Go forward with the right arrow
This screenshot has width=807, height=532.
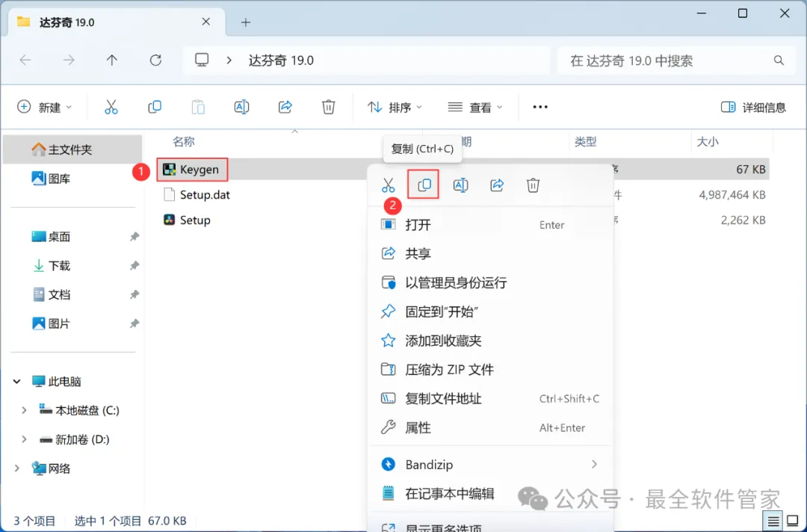[69, 61]
